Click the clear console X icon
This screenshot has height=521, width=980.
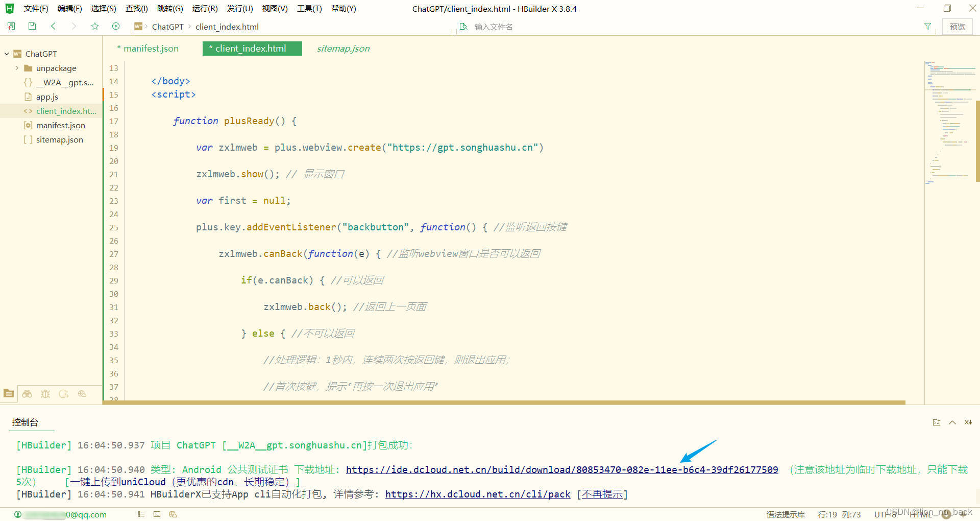[x=968, y=422]
